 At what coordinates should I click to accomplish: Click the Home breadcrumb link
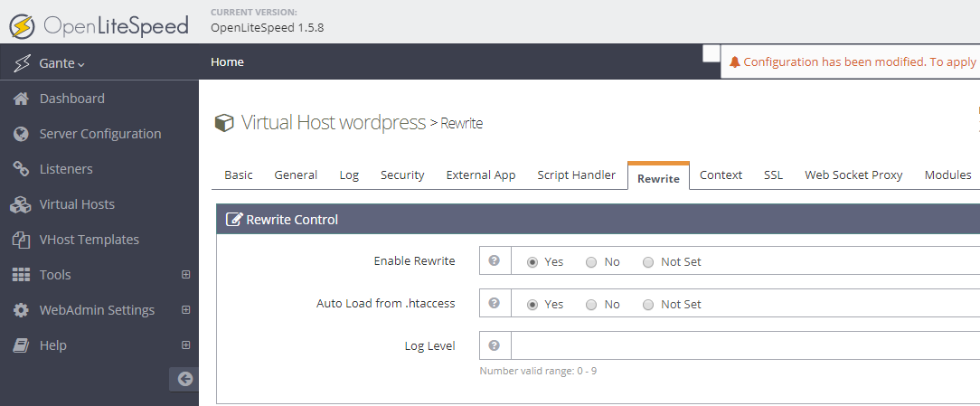[228, 61]
